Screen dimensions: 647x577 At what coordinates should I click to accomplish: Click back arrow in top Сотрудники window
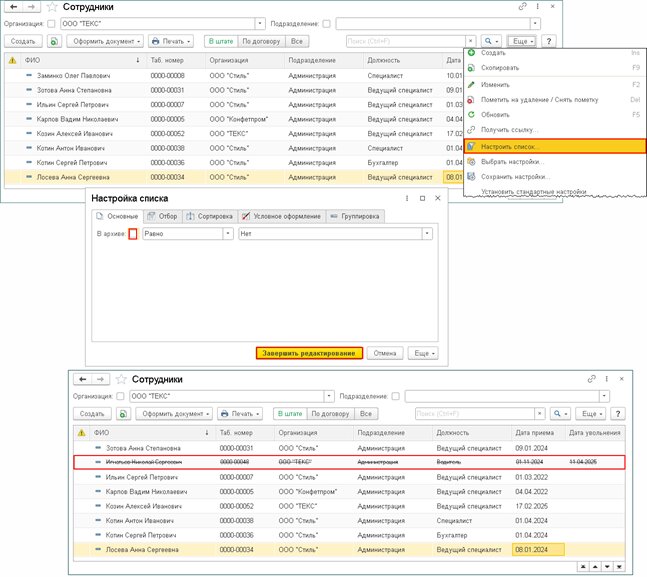point(14,7)
